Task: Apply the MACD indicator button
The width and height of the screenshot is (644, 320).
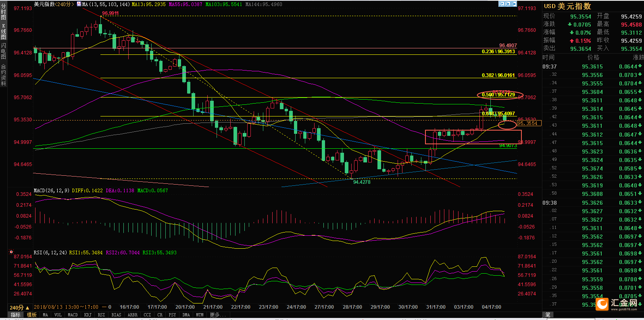Action: coord(73,315)
